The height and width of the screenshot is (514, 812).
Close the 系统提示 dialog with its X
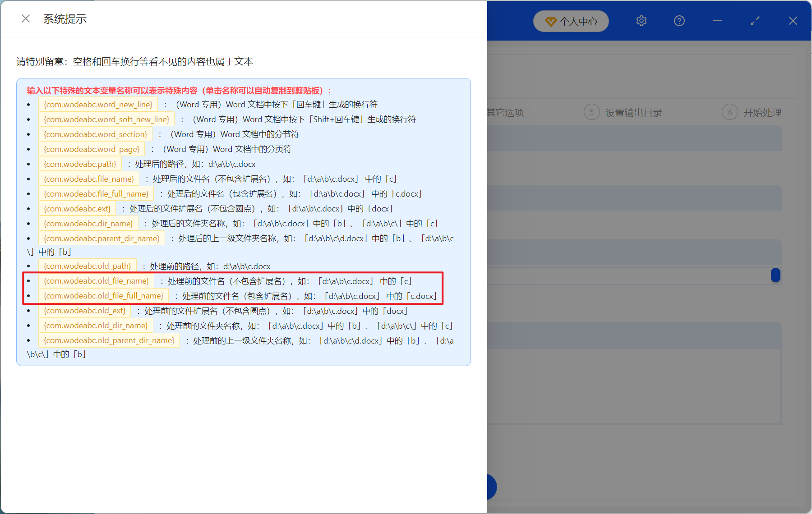25,18
